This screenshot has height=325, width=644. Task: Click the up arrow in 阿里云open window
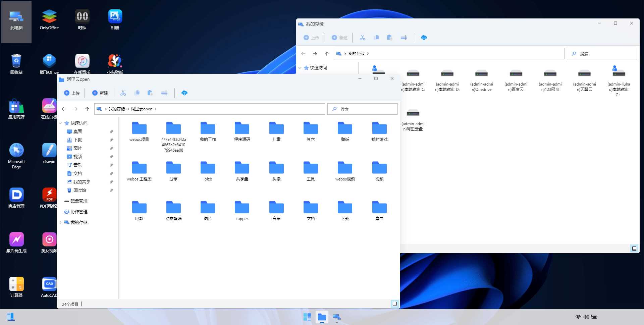(x=87, y=109)
